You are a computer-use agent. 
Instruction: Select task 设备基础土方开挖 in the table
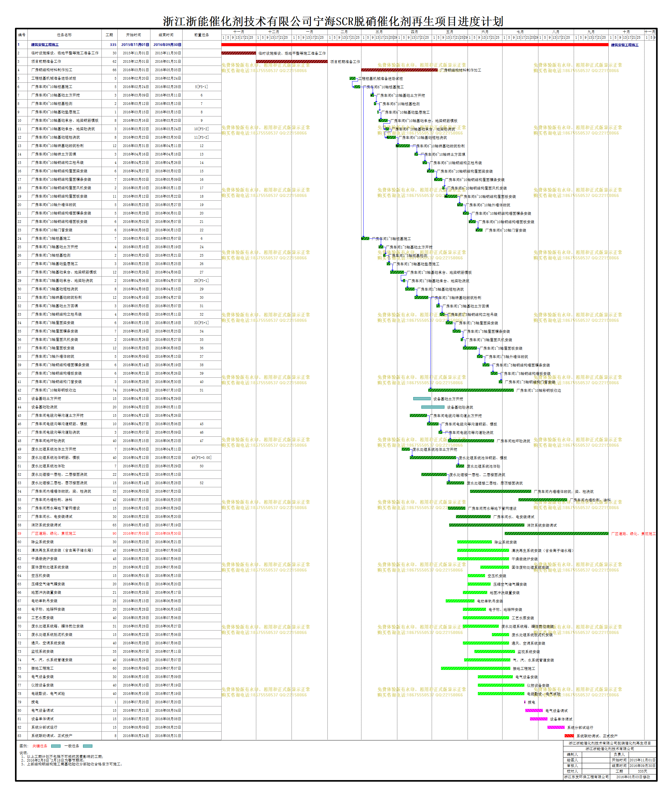pos(46,399)
